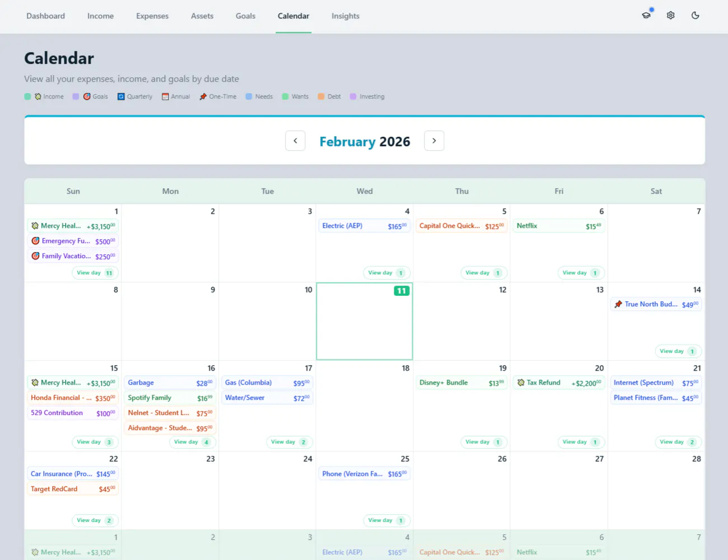Select the Aidvantage - Stude... $95 entry
The width and height of the screenshot is (728, 560).
click(x=170, y=428)
